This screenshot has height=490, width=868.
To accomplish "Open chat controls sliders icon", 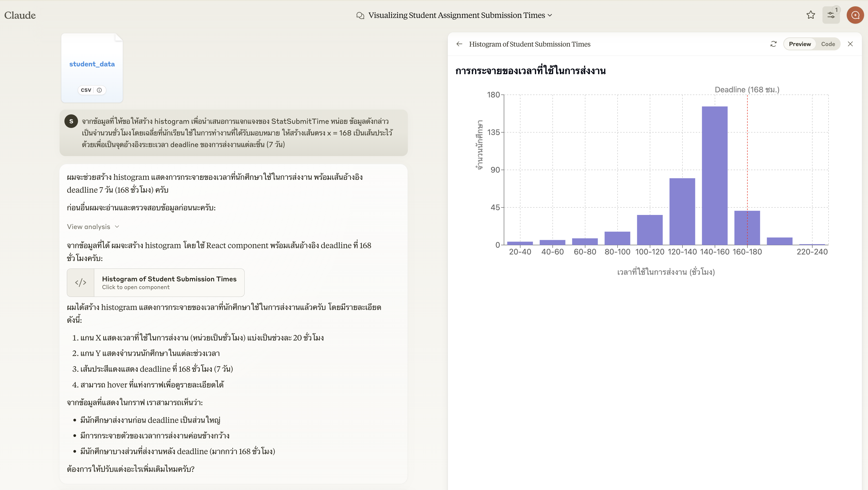I will coord(831,15).
